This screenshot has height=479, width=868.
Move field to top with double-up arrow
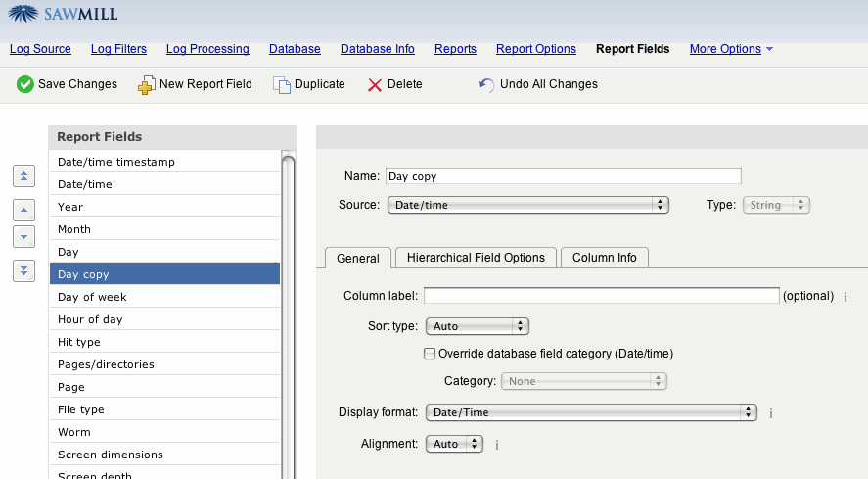click(x=25, y=175)
